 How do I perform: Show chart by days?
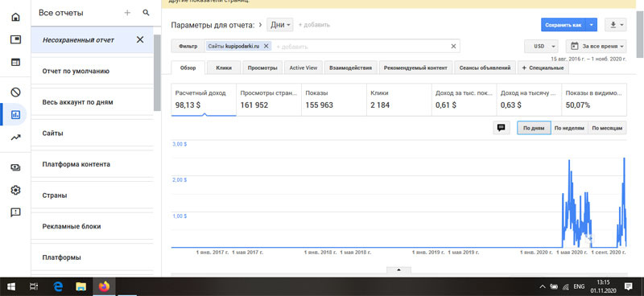click(534, 128)
